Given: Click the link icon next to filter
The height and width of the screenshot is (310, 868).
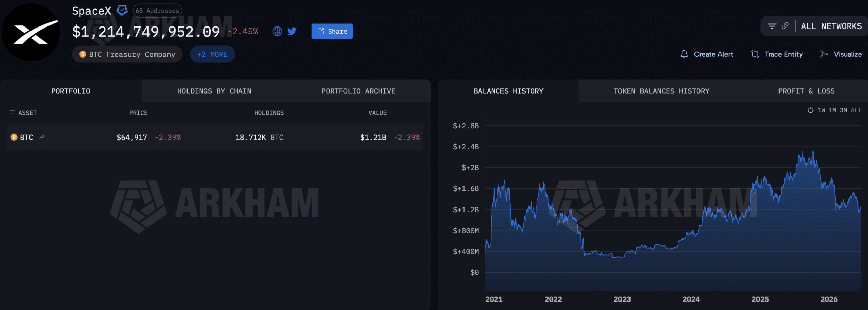Looking at the screenshot, I should 785,26.
